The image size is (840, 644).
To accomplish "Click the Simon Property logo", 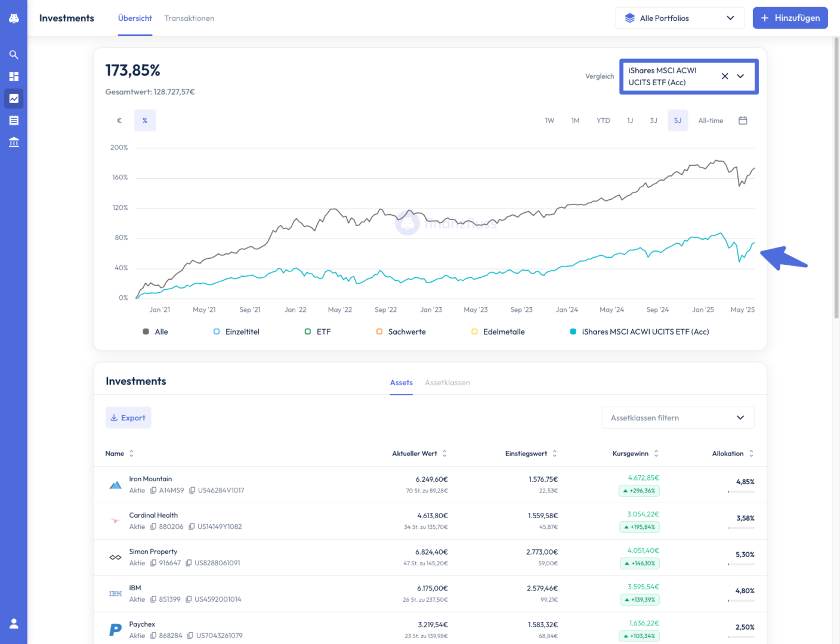I will (116, 558).
